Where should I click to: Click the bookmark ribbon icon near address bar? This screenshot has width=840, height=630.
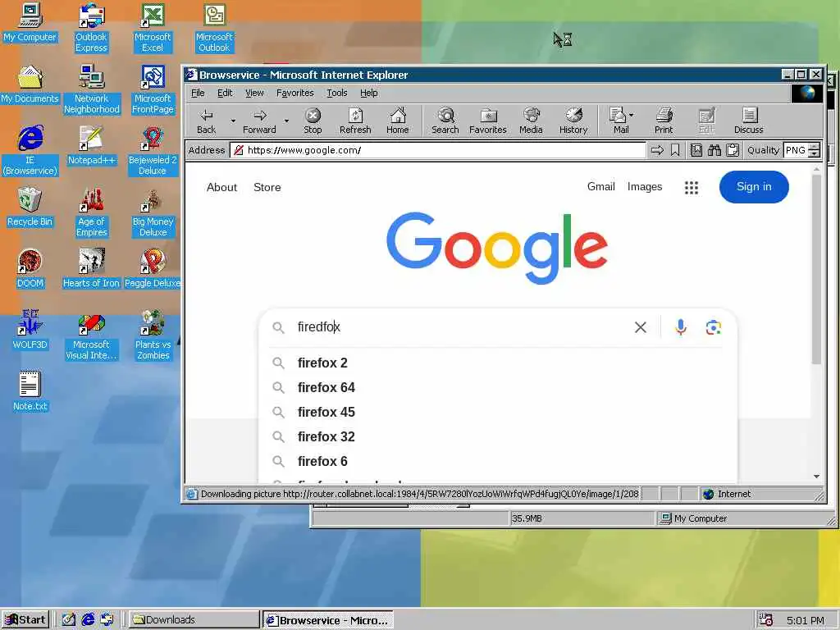click(x=675, y=151)
